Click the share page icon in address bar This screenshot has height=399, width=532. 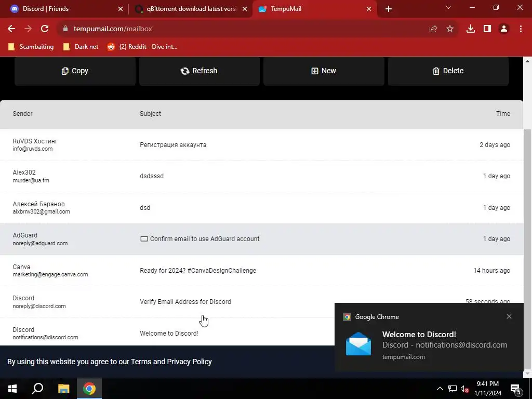pyautogui.click(x=433, y=29)
